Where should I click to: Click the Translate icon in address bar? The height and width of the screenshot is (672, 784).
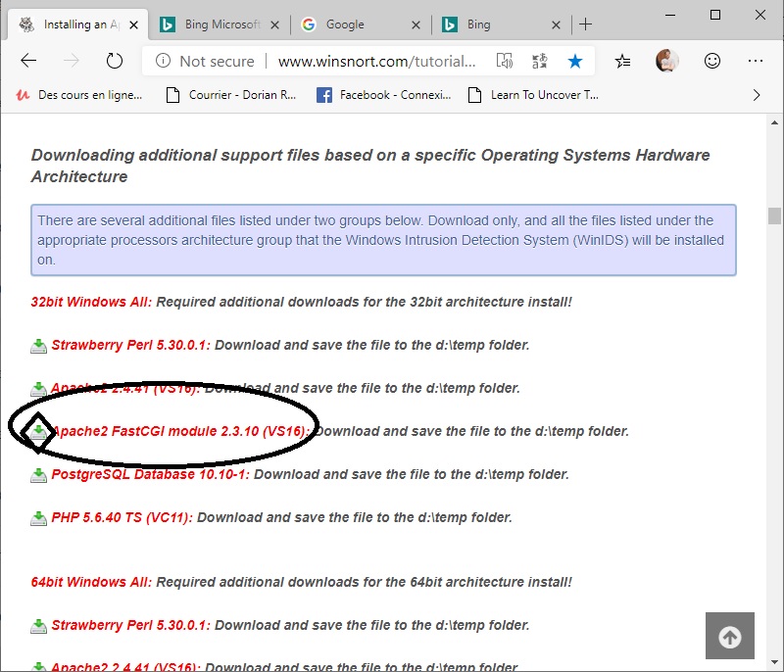[x=539, y=61]
